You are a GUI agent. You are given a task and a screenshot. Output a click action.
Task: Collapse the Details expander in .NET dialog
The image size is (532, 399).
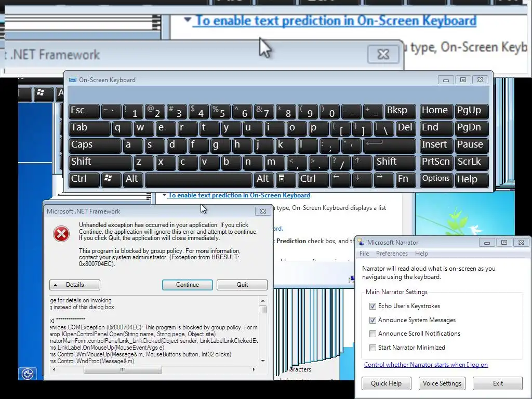pyautogui.click(x=75, y=285)
